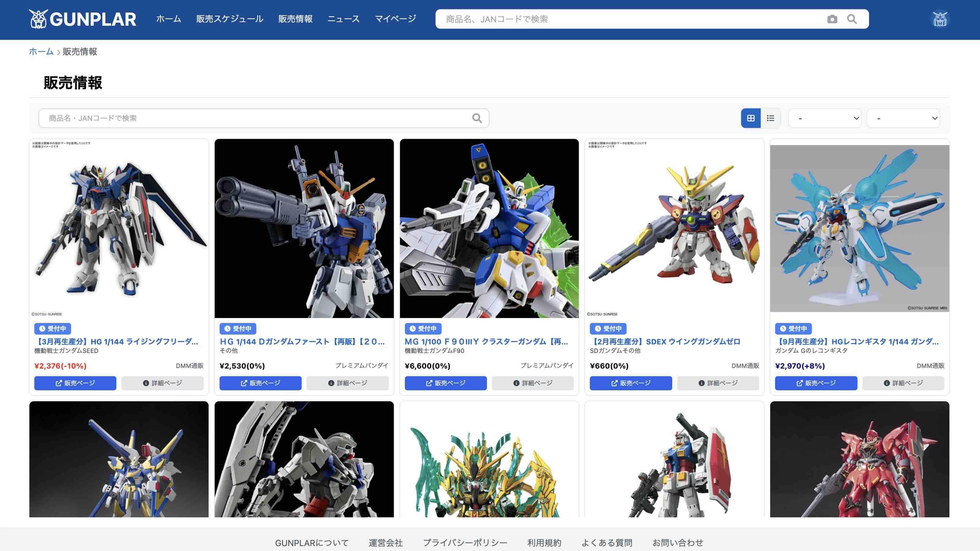Open 詳細ページ for HGレコンギスタ 1/144
Image resolution: width=980 pixels, height=551 pixels.
tap(903, 383)
